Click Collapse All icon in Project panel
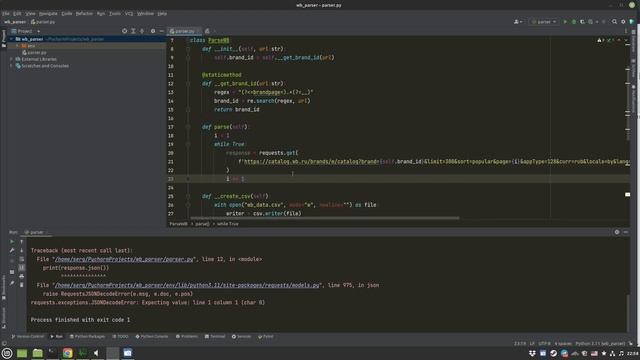Screen dimensions: 640x360 click(x=142, y=31)
